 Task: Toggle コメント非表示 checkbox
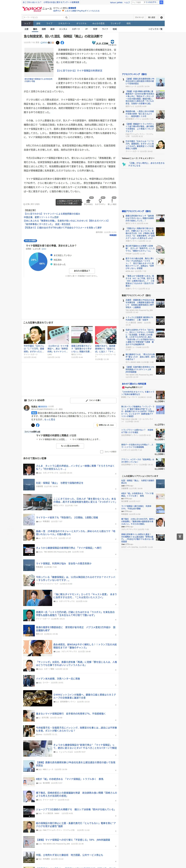pyautogui.click(x=102, y=452)
